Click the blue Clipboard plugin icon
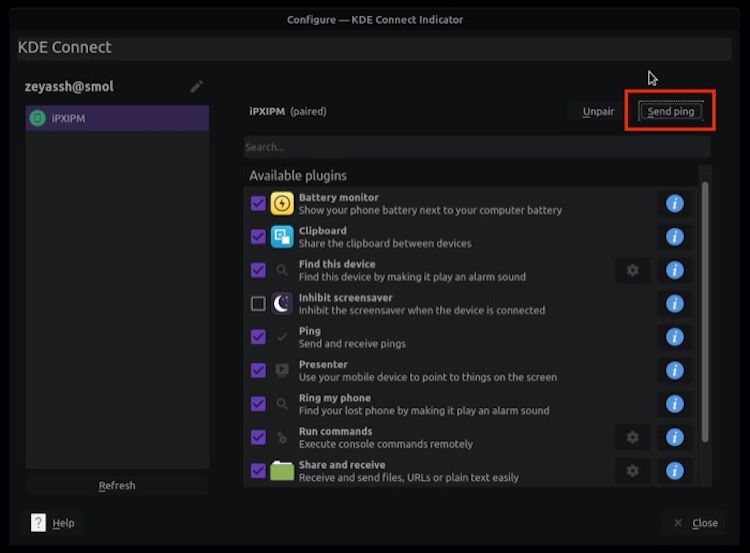Viewport: 750px width, 553px height. tap(282, 237)
